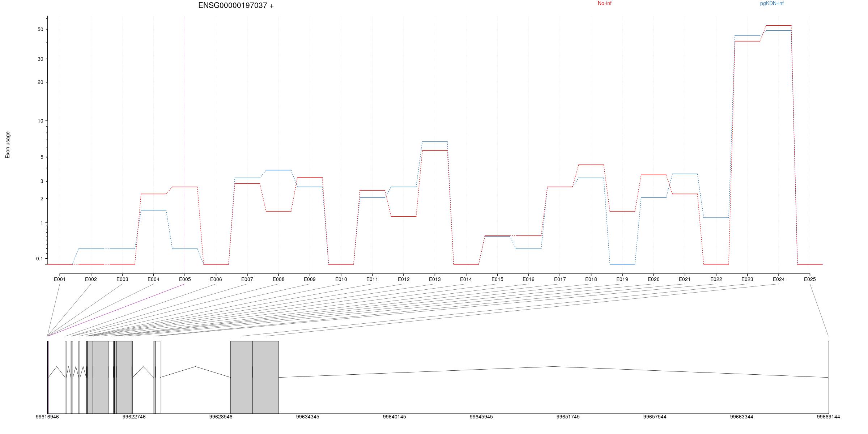Click exon label E011
This screenshot has width=868, height=434.
pyautogui.click(x=372, y=279)
